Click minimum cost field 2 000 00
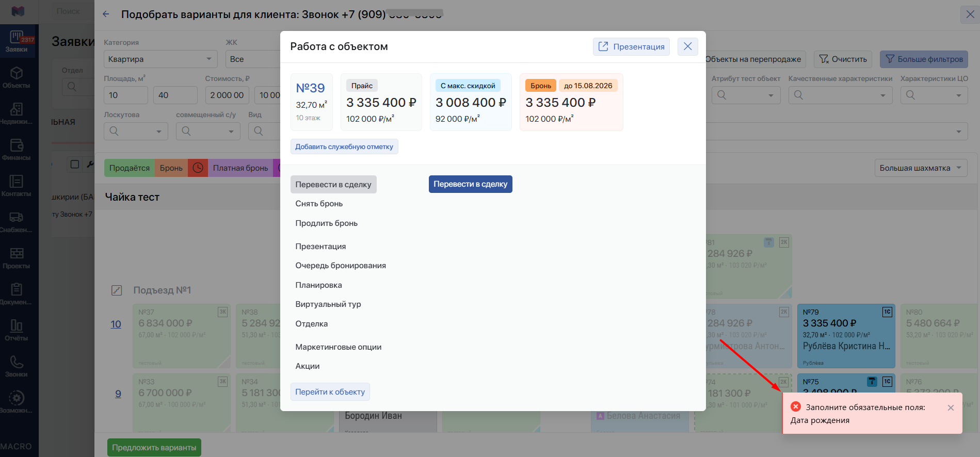This screenshot has width=980, height=457. pos(227,95)
